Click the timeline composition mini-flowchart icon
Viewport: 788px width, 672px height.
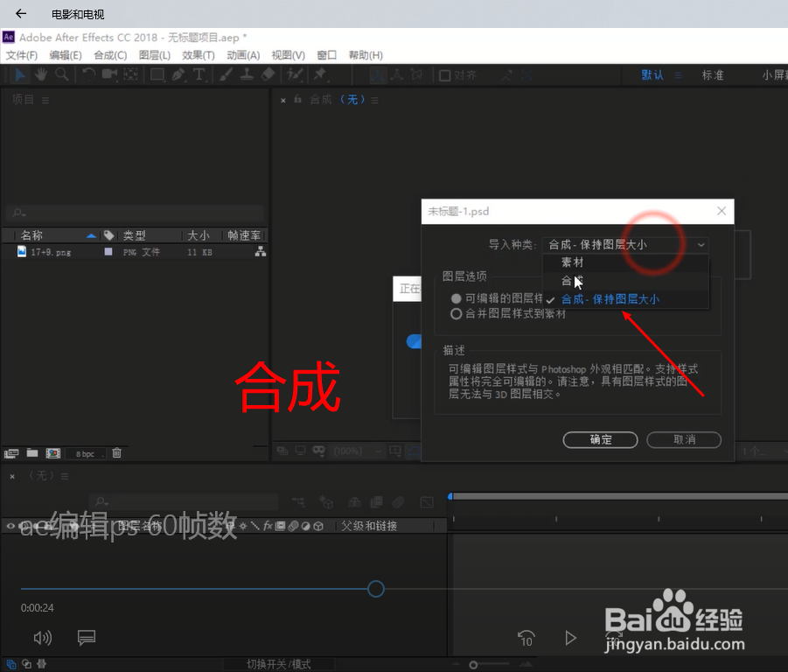[x=298, y=501]
